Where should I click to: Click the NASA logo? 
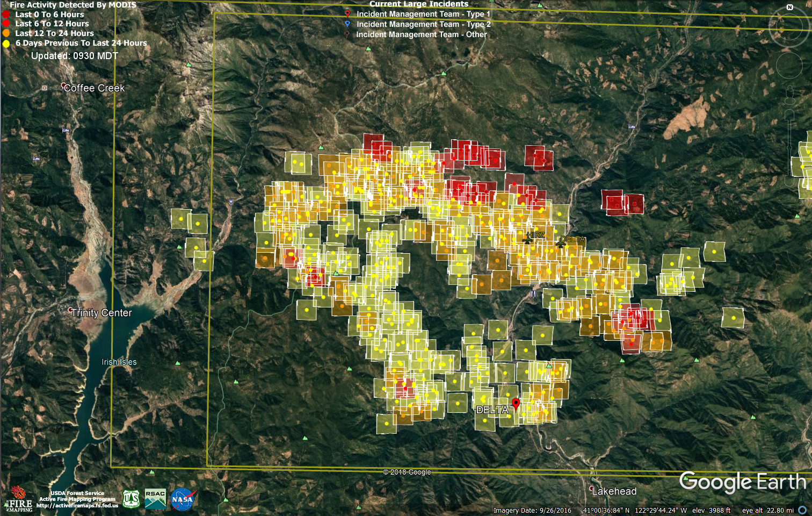(x=183, y=499)
